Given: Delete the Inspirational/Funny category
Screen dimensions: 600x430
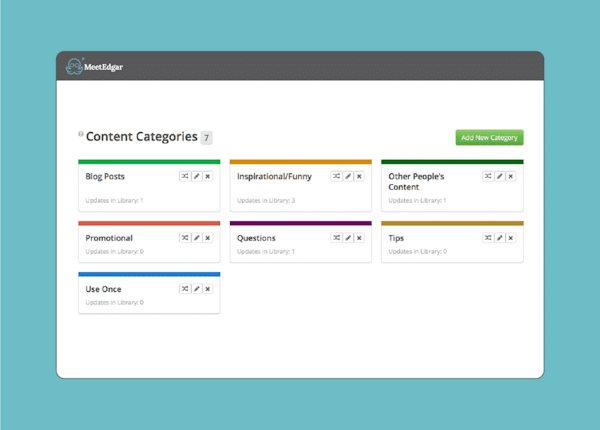Looking at the screenshot, I should point(359,176).
